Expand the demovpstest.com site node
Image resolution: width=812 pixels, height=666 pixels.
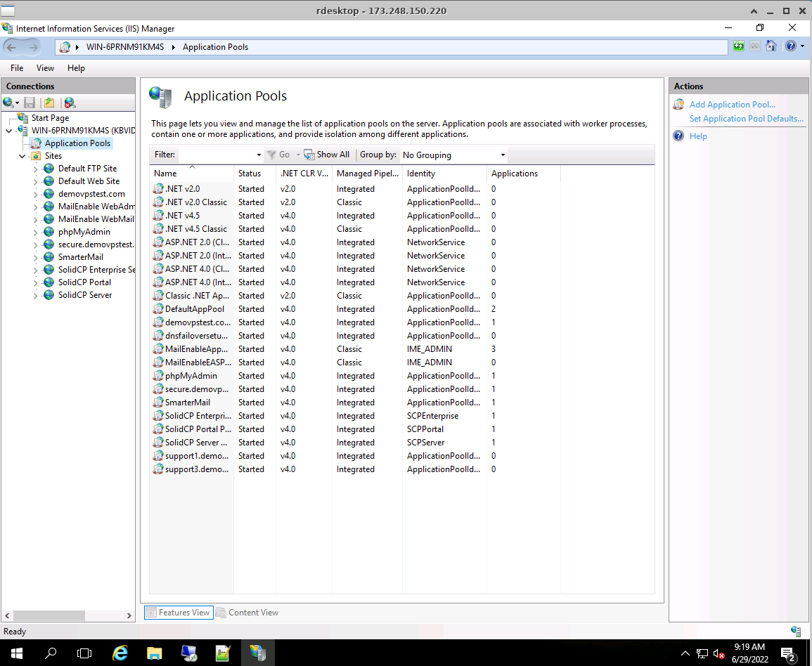click(x=35, y=194)
